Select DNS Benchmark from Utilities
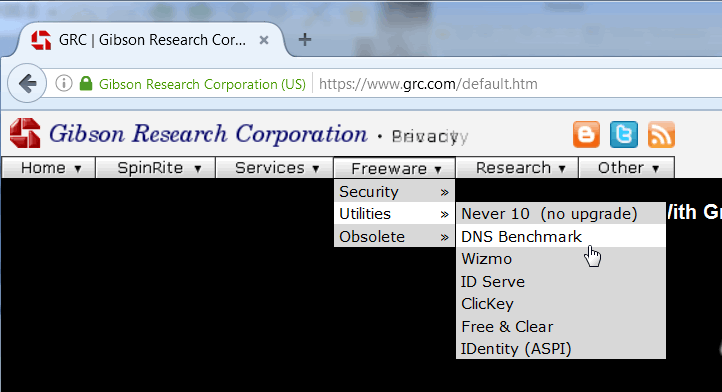 point(561,236)
